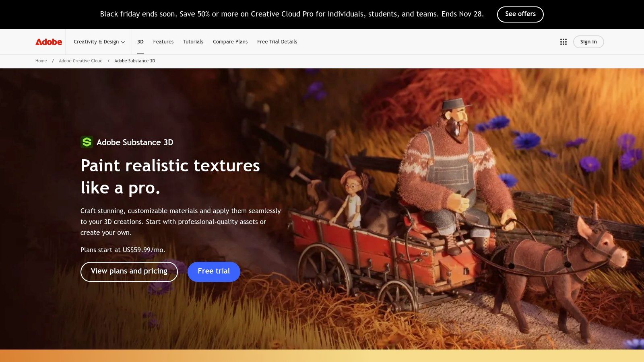Screen dimensions: 644x362
Task: Start a Free trial
Action: pyautogui.click(x=214, y=271)
